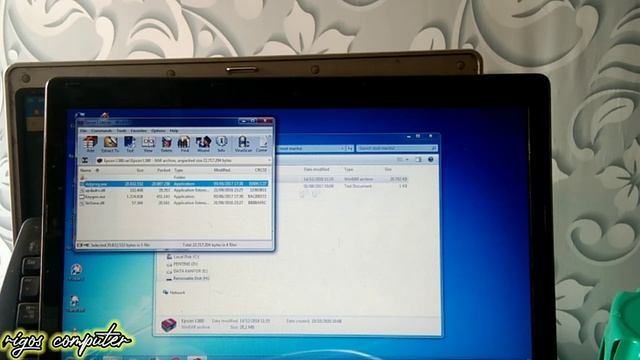Open the Info toolbar icon in WinRAR
The image size is (640, 360).
[221, 144]
